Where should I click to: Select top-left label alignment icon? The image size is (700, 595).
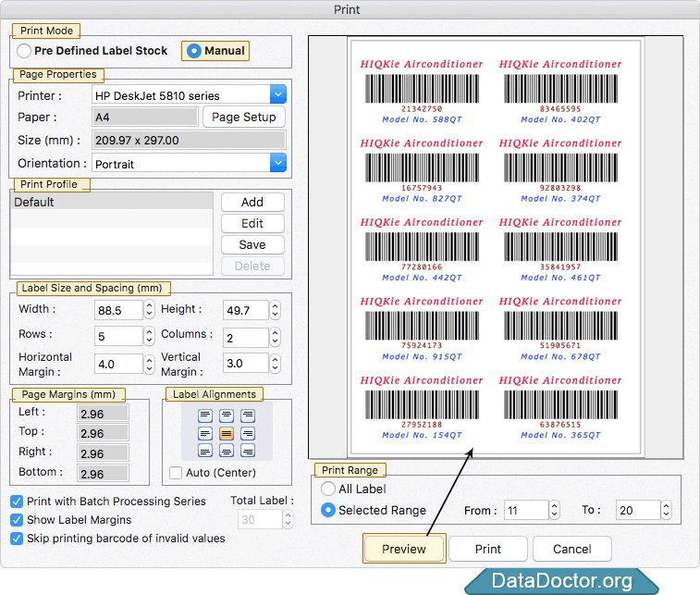pos(205,415)
